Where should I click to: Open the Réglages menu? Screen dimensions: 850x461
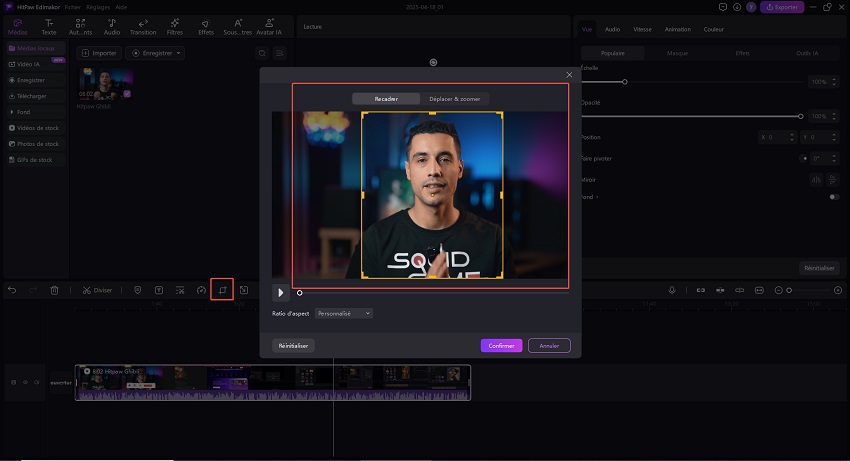pos(98,7)
